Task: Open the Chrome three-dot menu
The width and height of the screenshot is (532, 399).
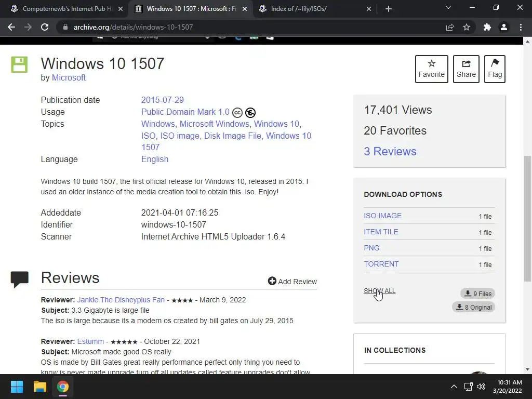Action: (x=521, y=27)
